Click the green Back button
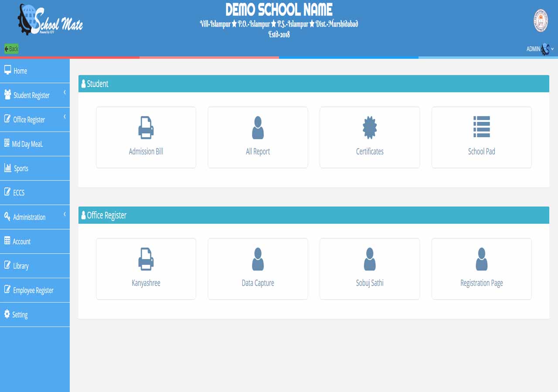The image size is (558, 392). pos(11,48)
